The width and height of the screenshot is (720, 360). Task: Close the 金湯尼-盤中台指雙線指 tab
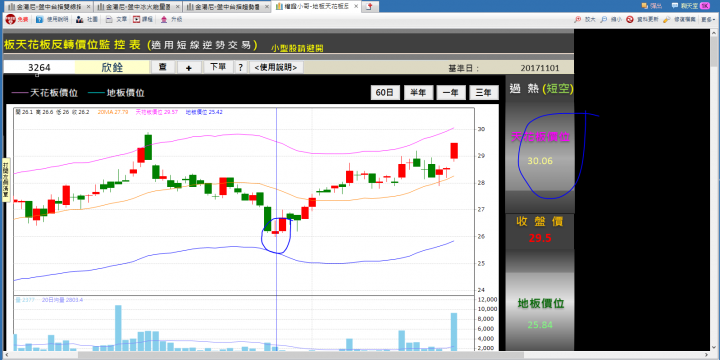pyautogui.click(x=88, y=7)
